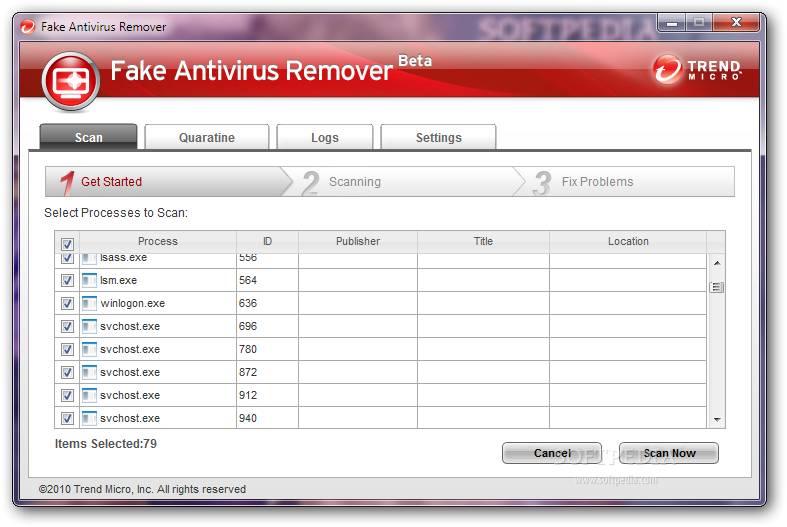Click the Cancel button

tap(552, 453)
